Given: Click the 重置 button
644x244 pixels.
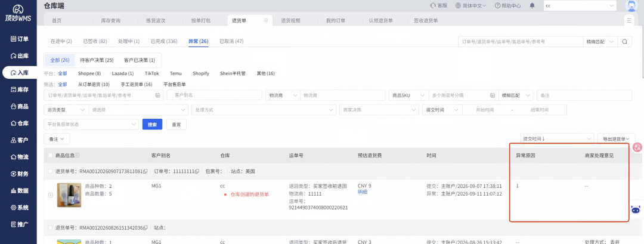Looking at the screenshot, I should pyautogui.click(x=176, y=124).
